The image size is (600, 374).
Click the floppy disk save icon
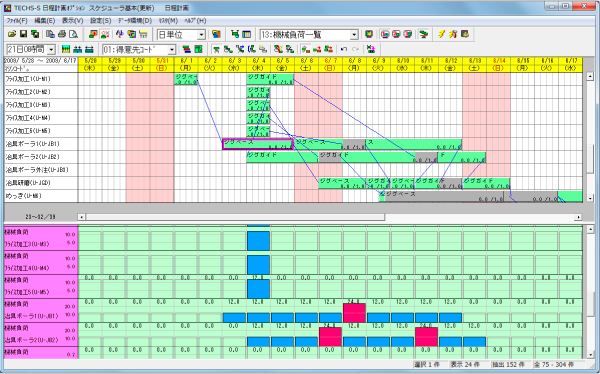23,34
